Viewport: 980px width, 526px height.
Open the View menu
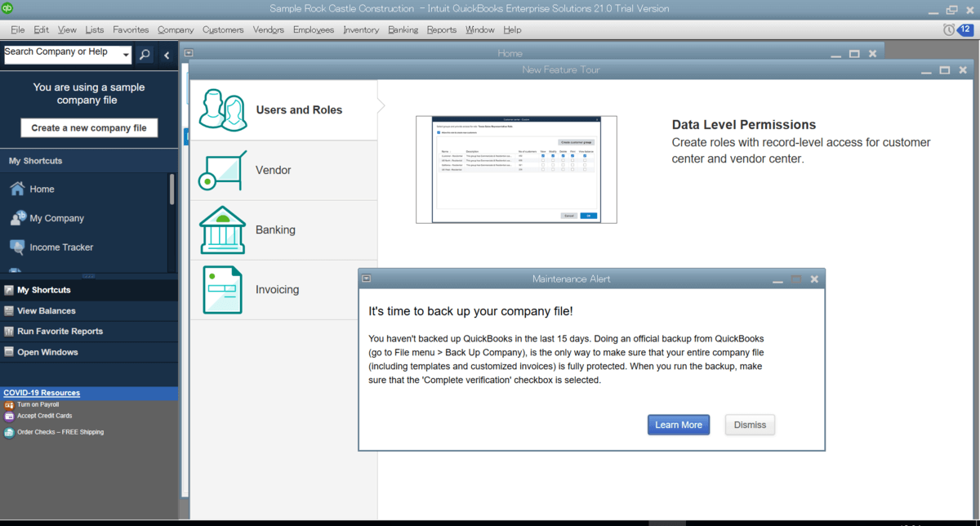(x=67, y=29)
